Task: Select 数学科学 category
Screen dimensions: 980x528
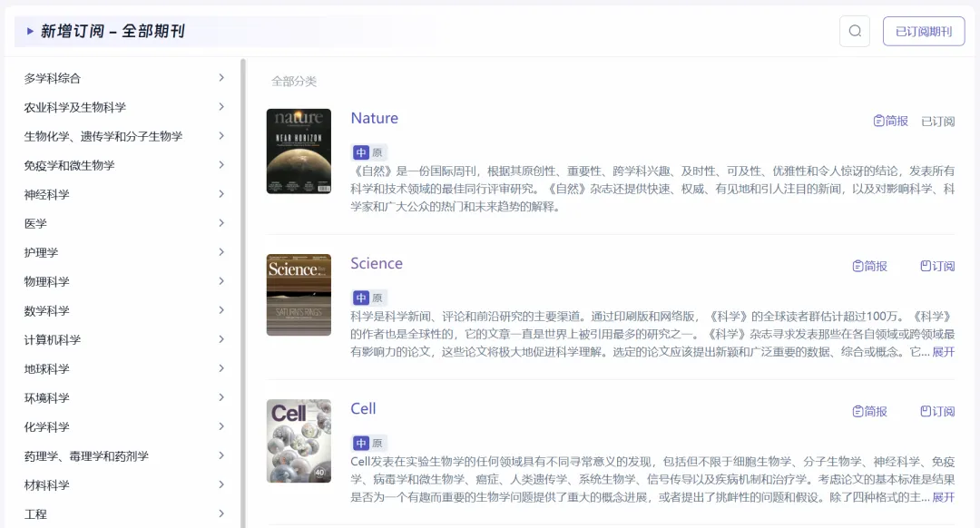Action: [x=47, y=310]
